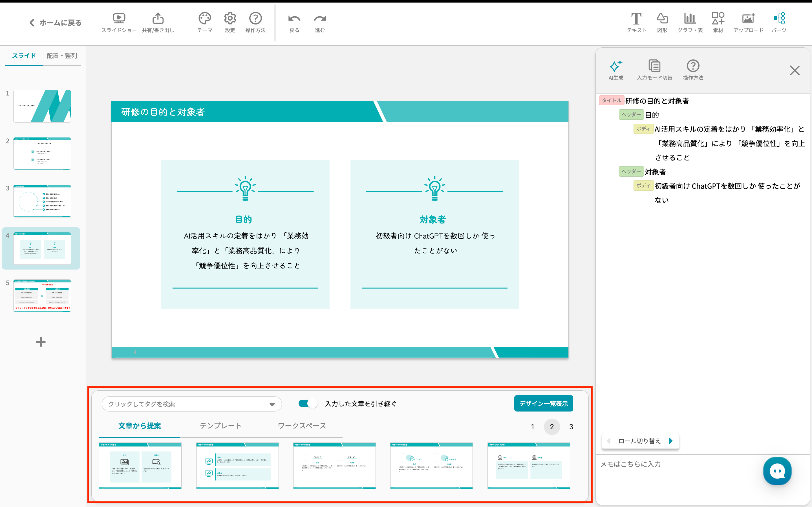Go to design page 3
Screen dimensions: 812x507
click(x=571, y=427)
